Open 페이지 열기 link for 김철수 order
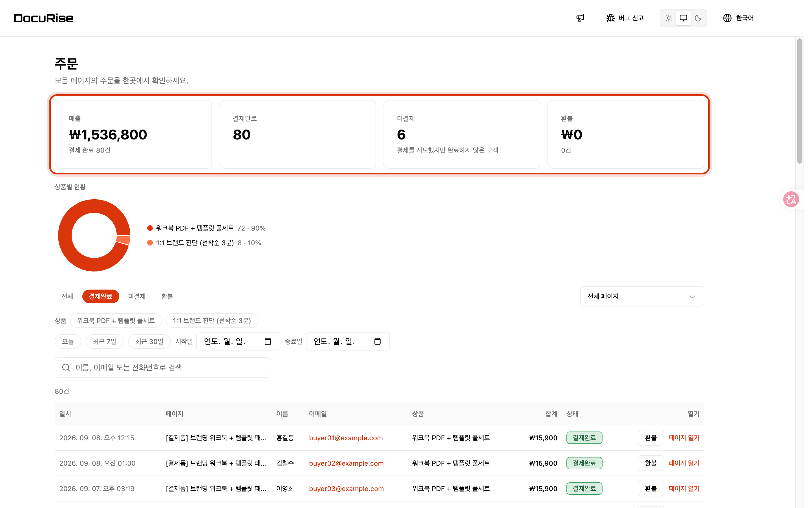This screenshot has width=812, height=508. (x=684, y=463)
